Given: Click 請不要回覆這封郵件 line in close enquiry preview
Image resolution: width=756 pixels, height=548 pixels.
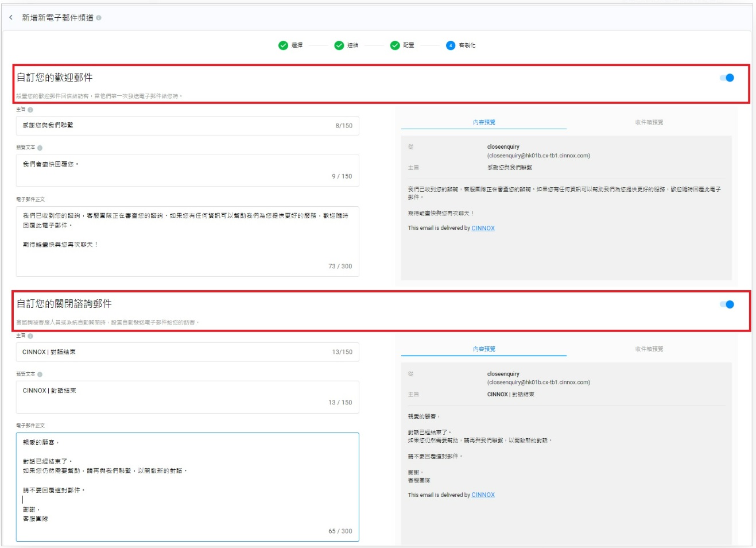Looking at the screenshot, I should 435,456.
